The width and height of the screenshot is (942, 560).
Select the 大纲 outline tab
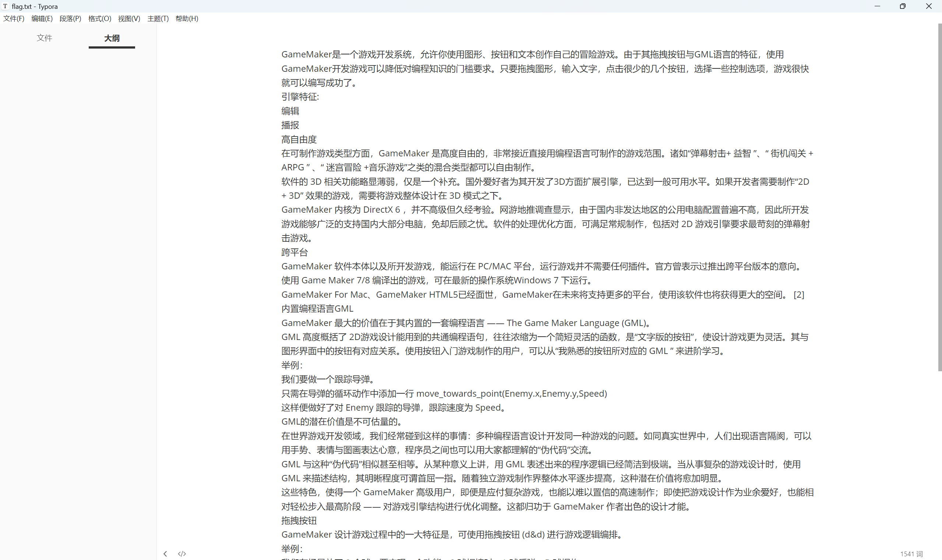click(112, 38)
